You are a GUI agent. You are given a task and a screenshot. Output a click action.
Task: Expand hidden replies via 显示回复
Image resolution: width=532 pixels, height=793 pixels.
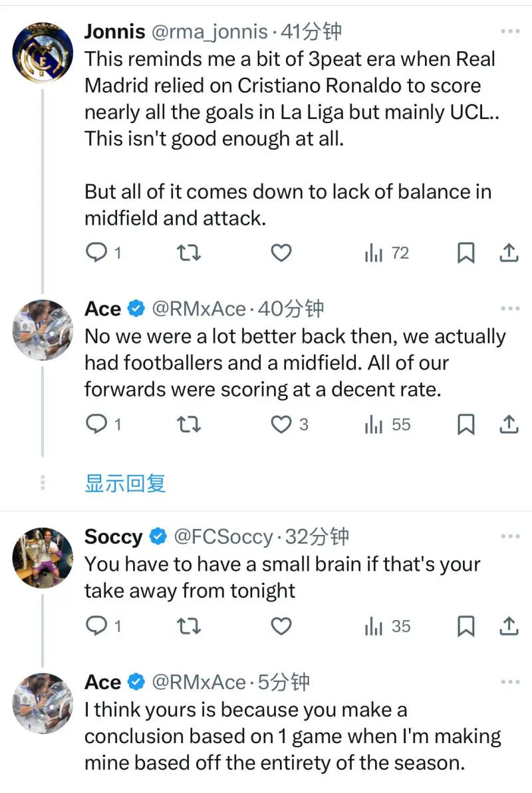pos(125,483)
